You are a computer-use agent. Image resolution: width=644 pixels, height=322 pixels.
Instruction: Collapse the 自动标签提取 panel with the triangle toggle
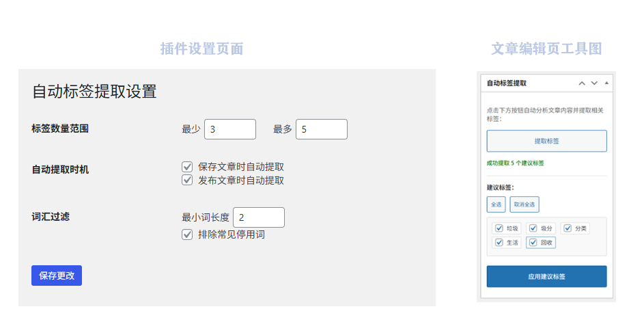pos(606,83)
